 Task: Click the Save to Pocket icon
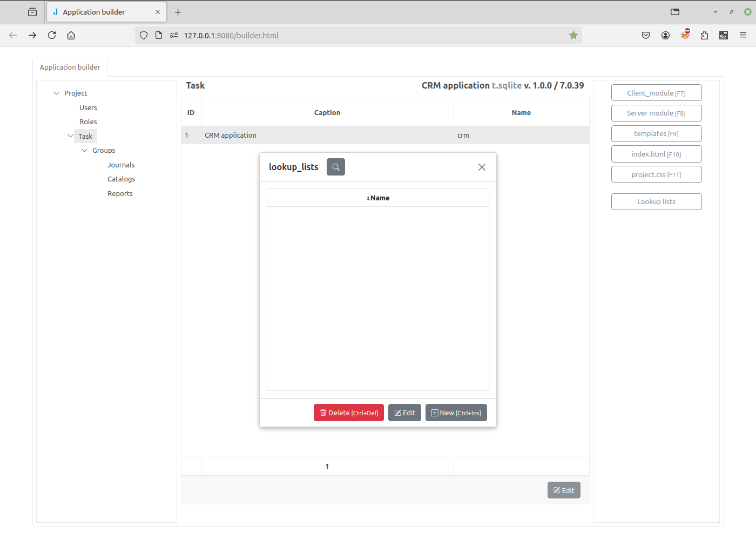(x=646, y=35)
